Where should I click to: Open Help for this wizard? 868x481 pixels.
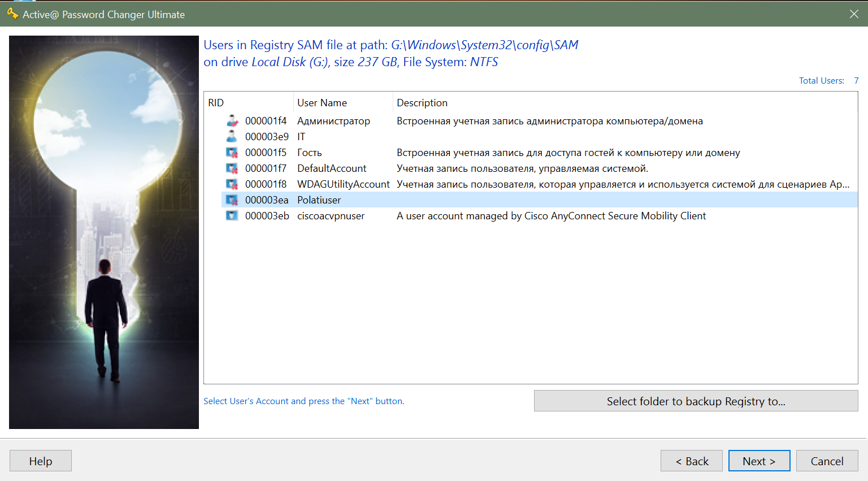pos(41,461)
